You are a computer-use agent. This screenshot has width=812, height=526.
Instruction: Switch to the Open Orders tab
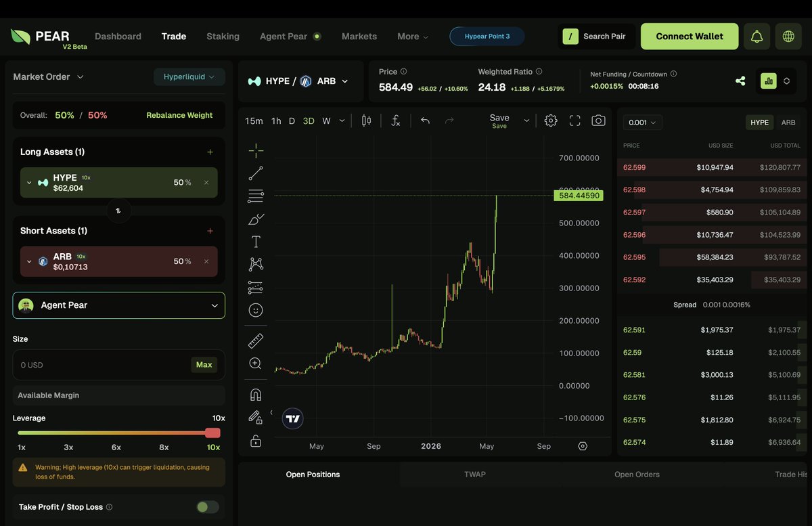pyautogui.click(x=637, y=475)
